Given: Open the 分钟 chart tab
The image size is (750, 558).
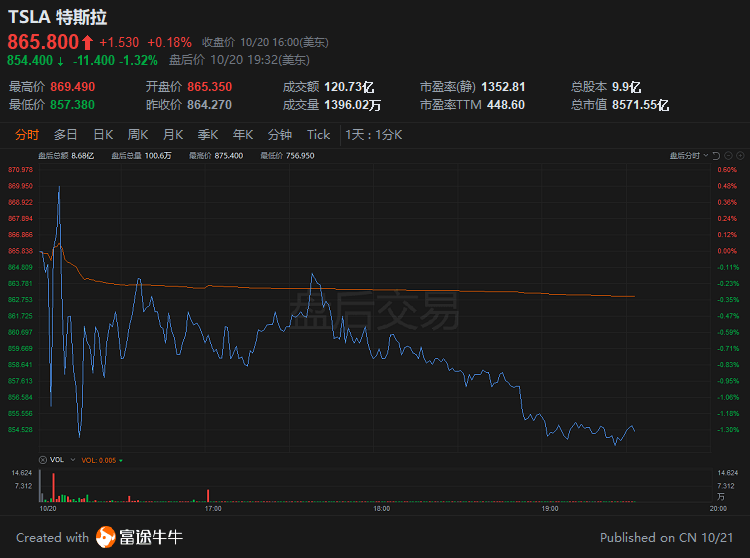Looking at the screenshot, I should 280,135.
